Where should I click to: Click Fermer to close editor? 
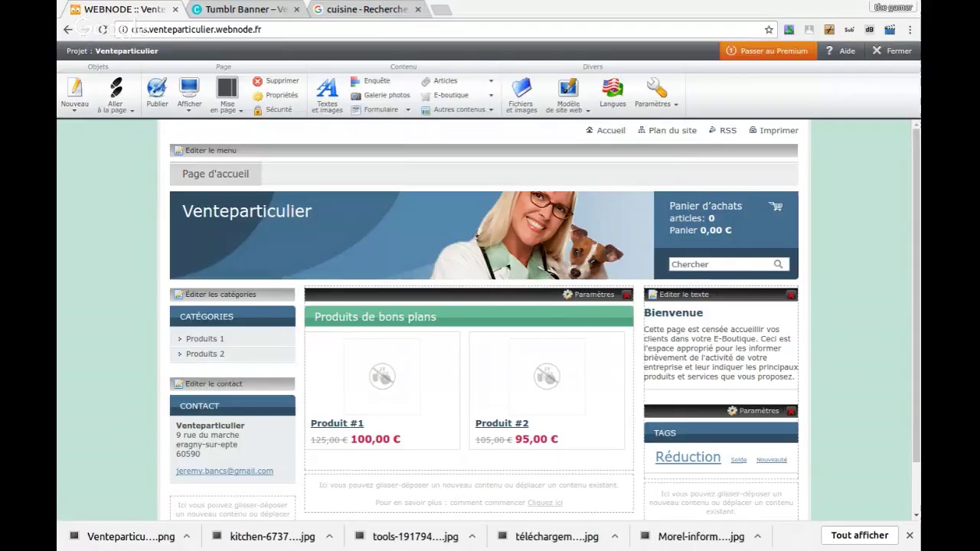892,51
